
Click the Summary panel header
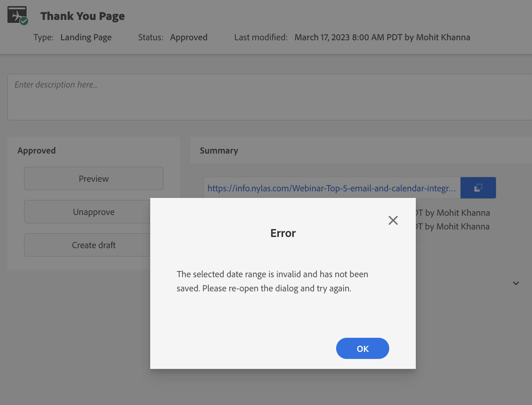(x=219, y=150)
